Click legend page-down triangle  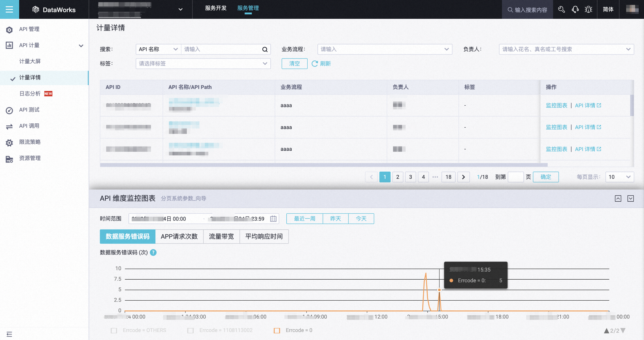[x=623, y=331]
